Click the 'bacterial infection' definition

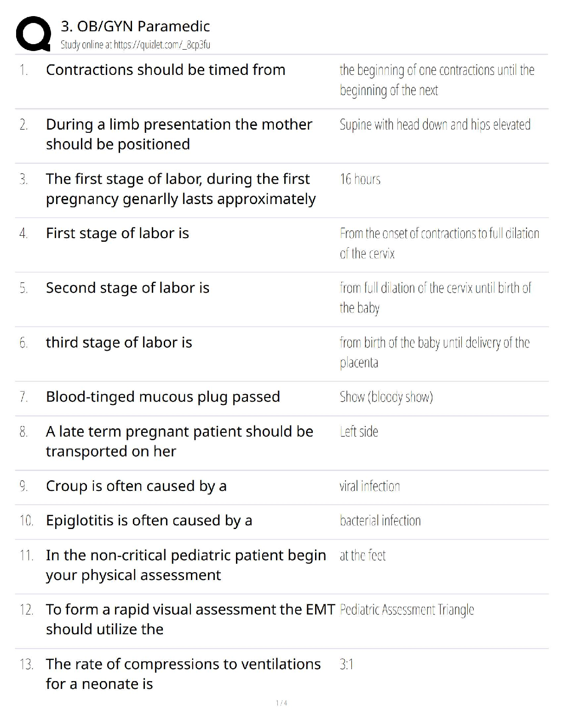[x=380, y=521]
